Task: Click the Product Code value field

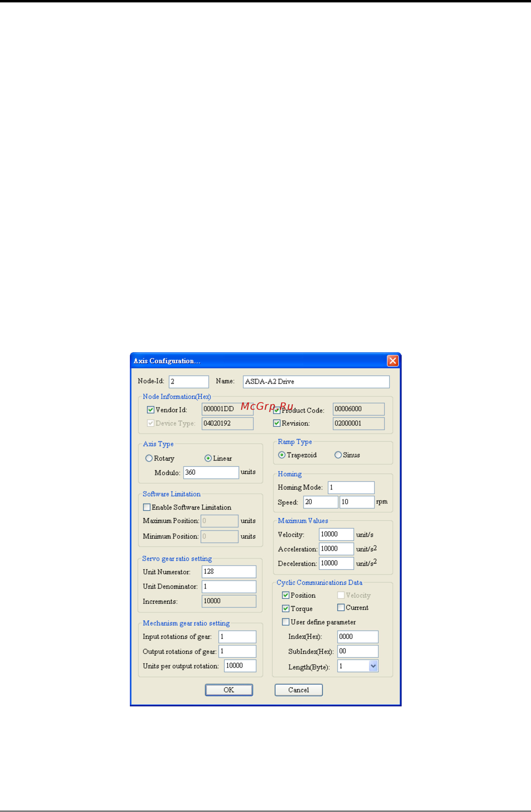Action: (359, 409)
